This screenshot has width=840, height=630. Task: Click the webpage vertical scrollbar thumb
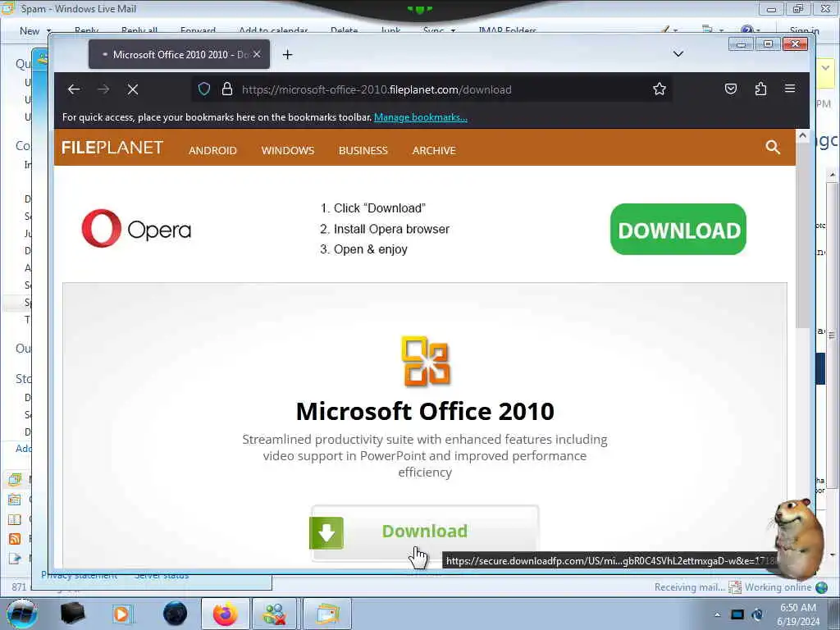pos(802,235)
